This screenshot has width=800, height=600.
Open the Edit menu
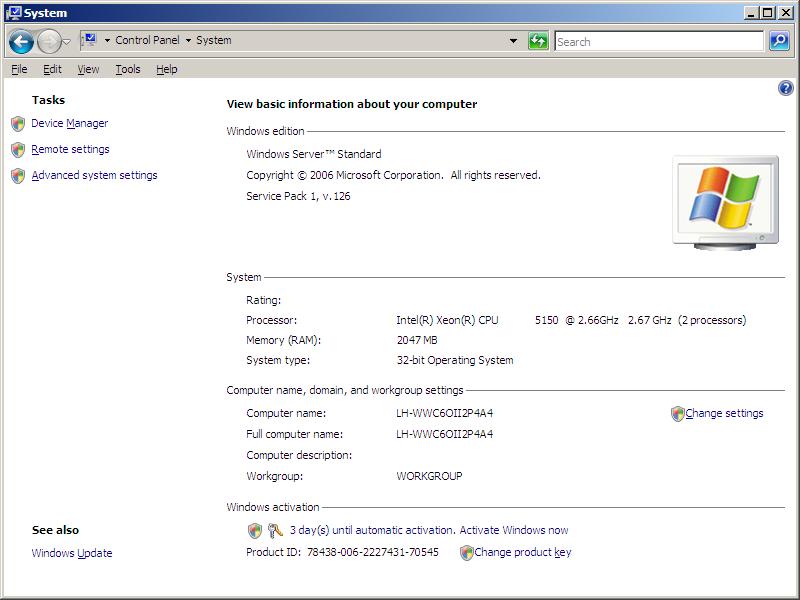tap(52, 69)
